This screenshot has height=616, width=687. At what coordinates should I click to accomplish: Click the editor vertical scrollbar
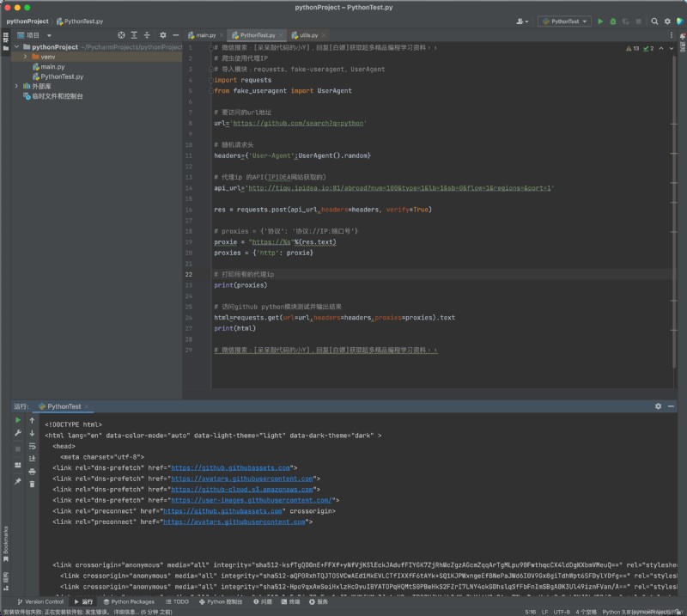point(674,210)
